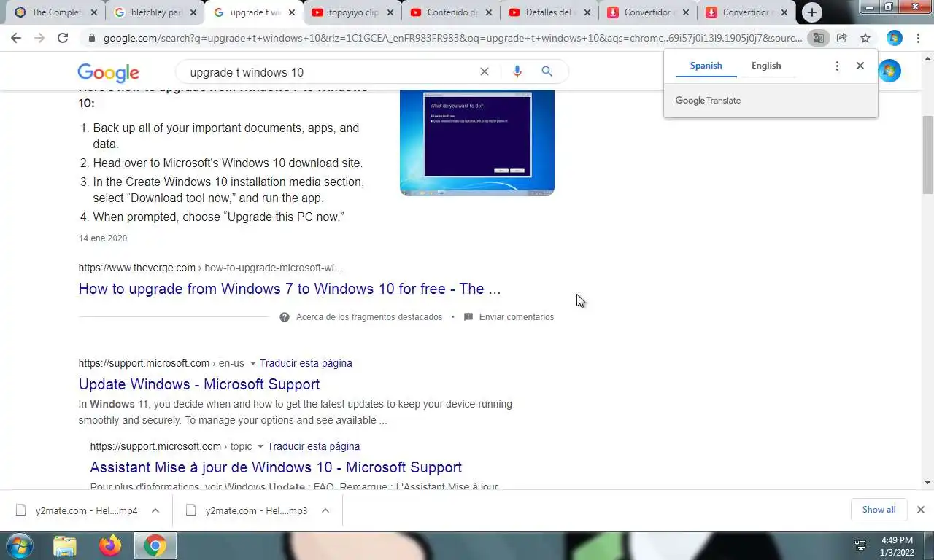The image size is (934, 560).
Task: Open translate options three-dot menu
Action: [837, 66]
